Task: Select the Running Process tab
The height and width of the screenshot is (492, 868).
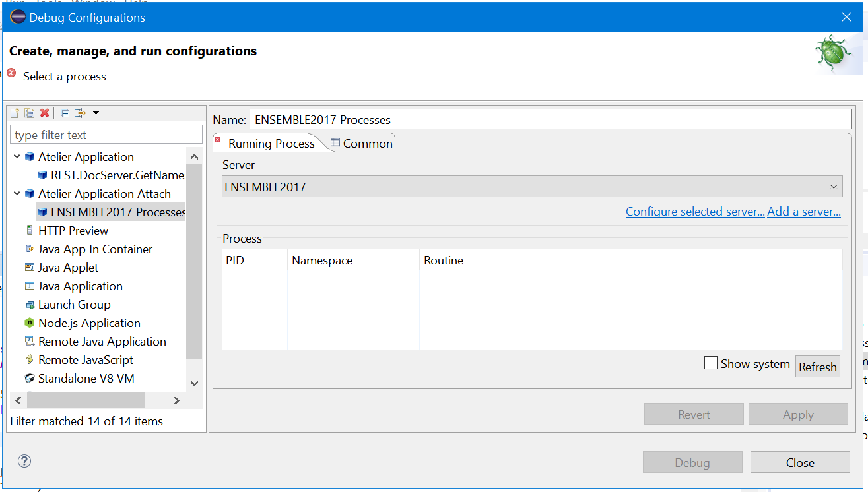Action: [271, 144]
